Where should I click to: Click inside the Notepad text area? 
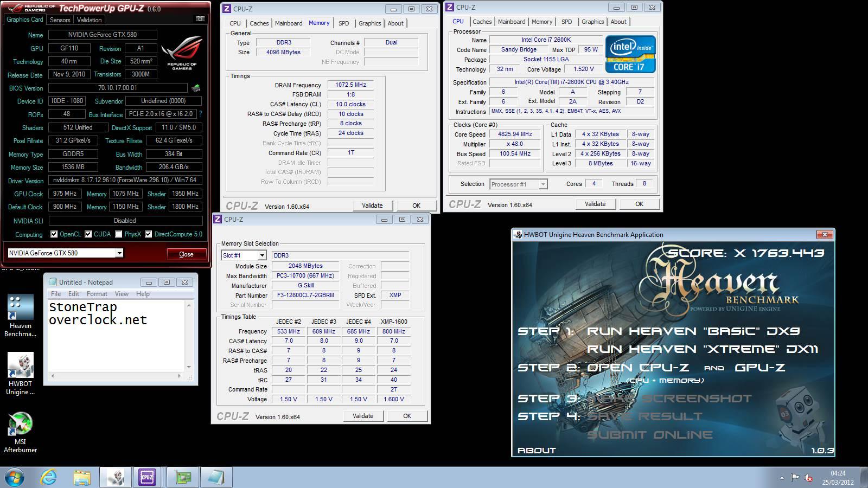pos(117,336)
